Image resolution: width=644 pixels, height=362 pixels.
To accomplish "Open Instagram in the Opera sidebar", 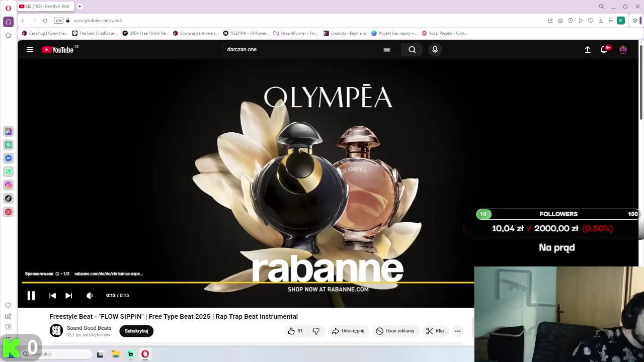I will point(8,185).
